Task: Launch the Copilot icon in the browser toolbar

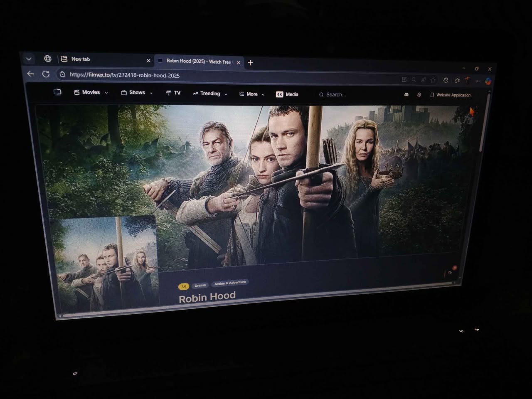Action: point(488,81)
